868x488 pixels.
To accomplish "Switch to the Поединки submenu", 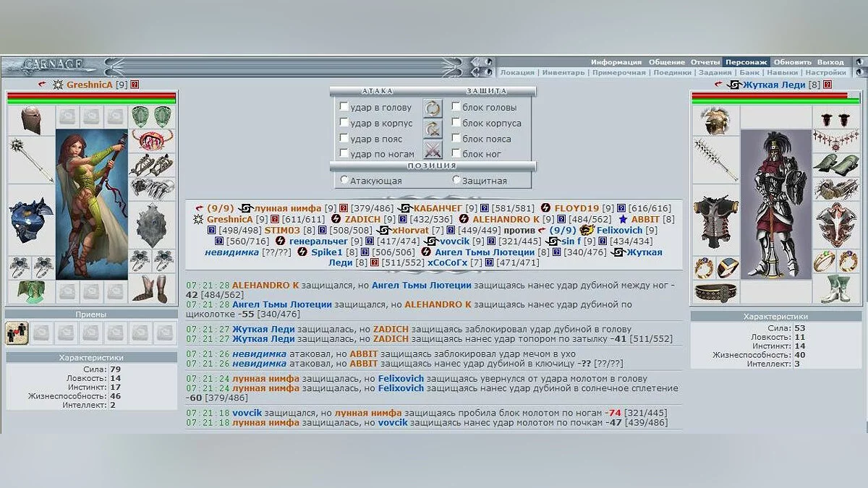I will point(672,72).
